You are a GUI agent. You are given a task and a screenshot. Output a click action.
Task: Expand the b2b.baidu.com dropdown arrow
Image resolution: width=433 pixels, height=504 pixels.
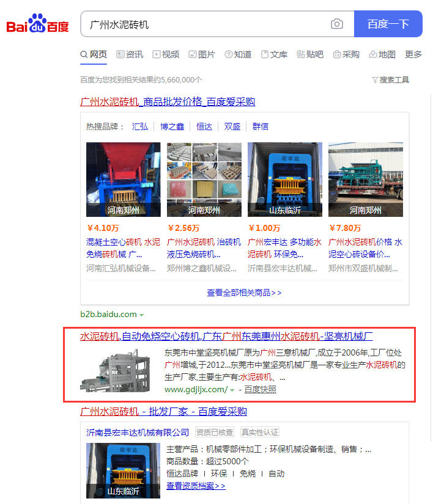tap(142, 315)
